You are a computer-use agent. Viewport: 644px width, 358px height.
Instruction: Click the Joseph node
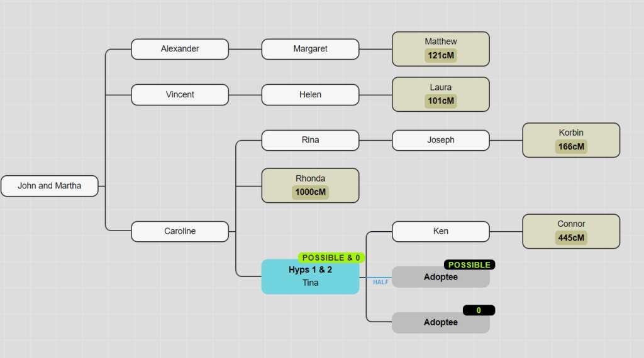440,140
